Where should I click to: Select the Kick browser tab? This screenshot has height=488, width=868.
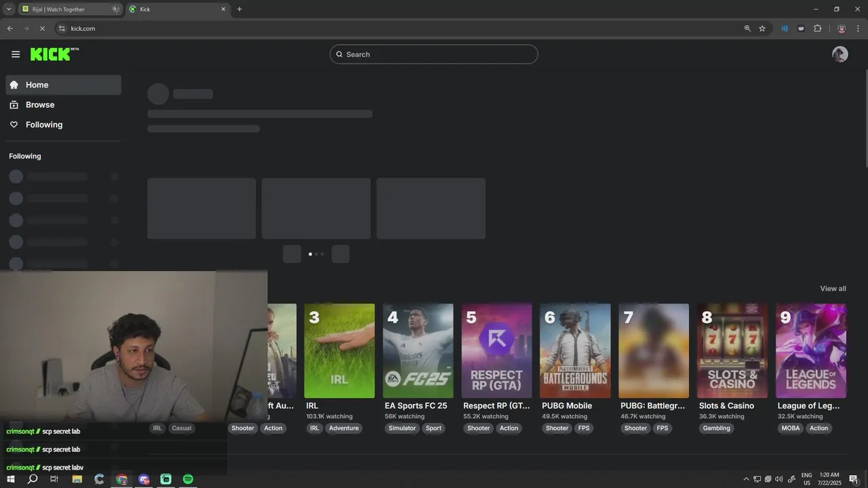[x=178, y=9]
